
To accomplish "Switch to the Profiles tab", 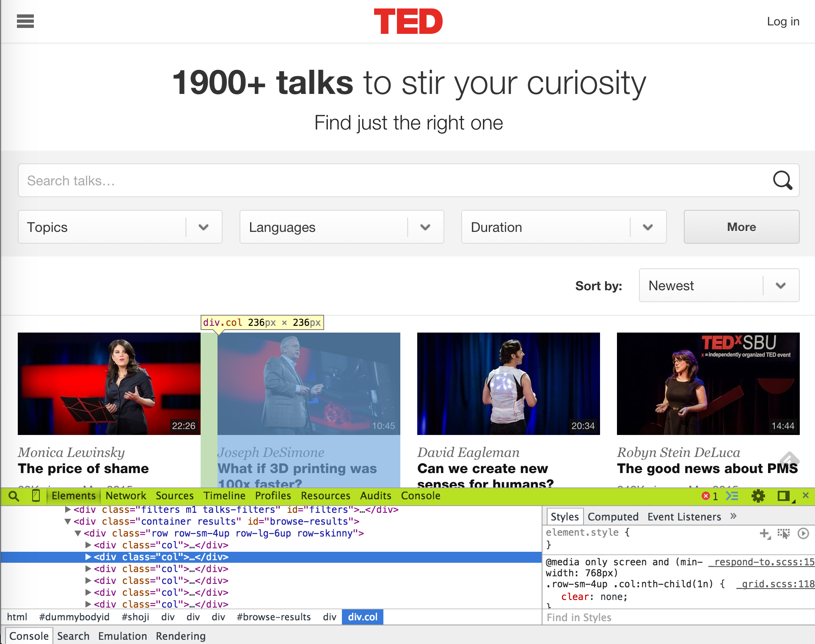I will pos(273,496).
